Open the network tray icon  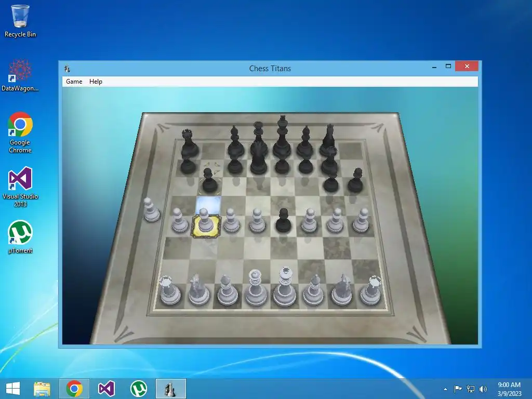click(471, 389)
